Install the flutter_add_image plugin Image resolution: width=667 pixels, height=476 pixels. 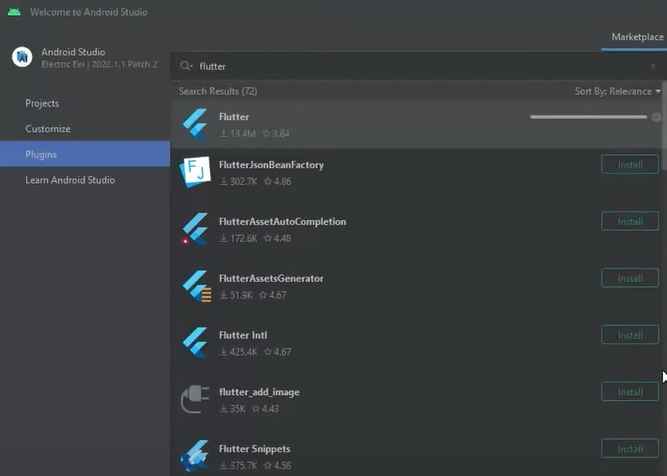[629, 392]
